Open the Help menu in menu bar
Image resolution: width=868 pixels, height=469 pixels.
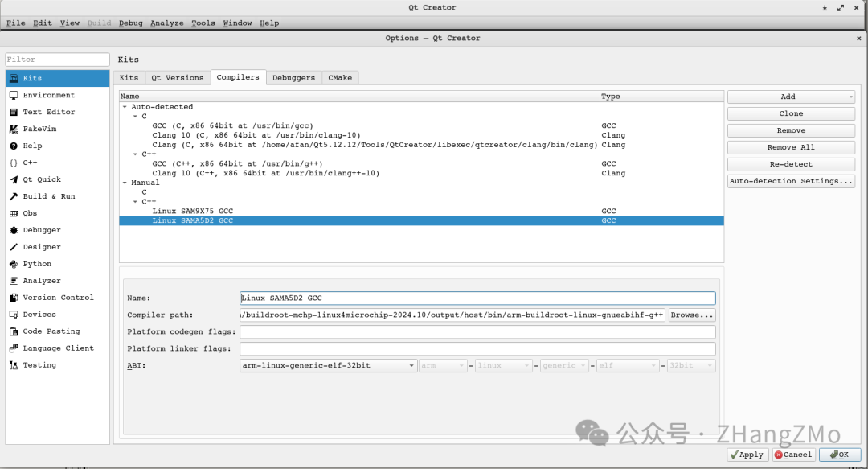click(x=269, y=23)
